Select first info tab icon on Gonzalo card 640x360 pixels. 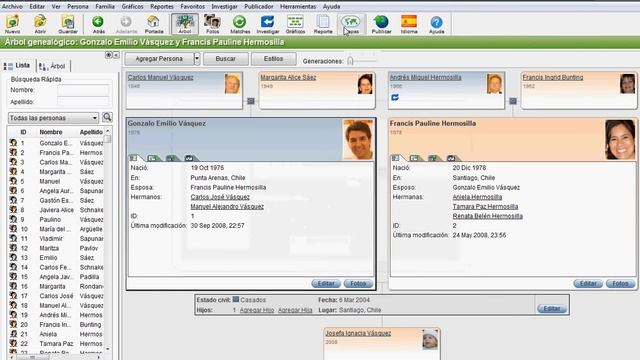click(134, 158)
